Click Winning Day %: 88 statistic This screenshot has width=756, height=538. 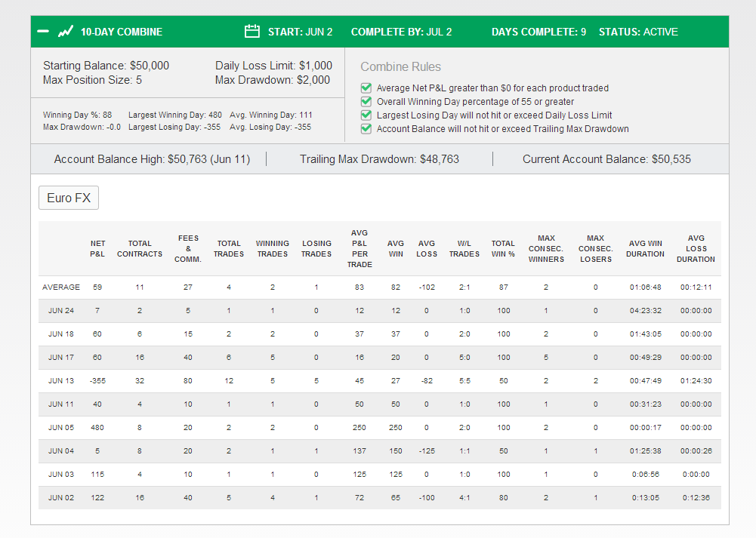tap(77, 115)
